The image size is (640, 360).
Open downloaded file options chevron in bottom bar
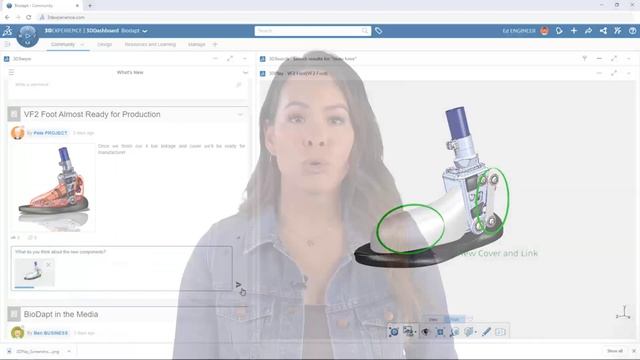[x=69, y=351]
